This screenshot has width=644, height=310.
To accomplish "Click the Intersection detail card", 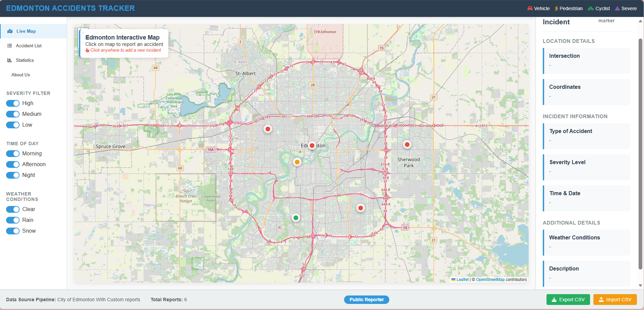I will (587, 61).
